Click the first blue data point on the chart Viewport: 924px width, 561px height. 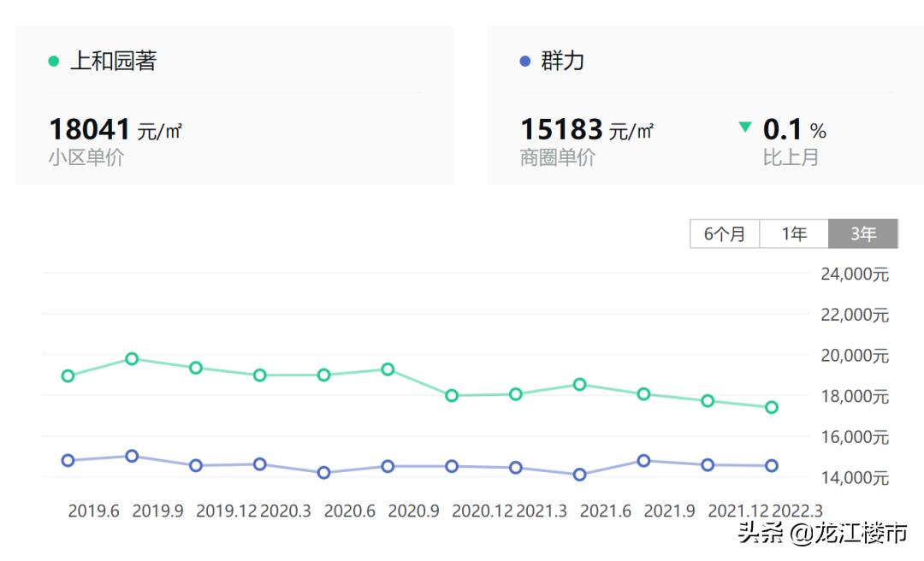(68, 460)
